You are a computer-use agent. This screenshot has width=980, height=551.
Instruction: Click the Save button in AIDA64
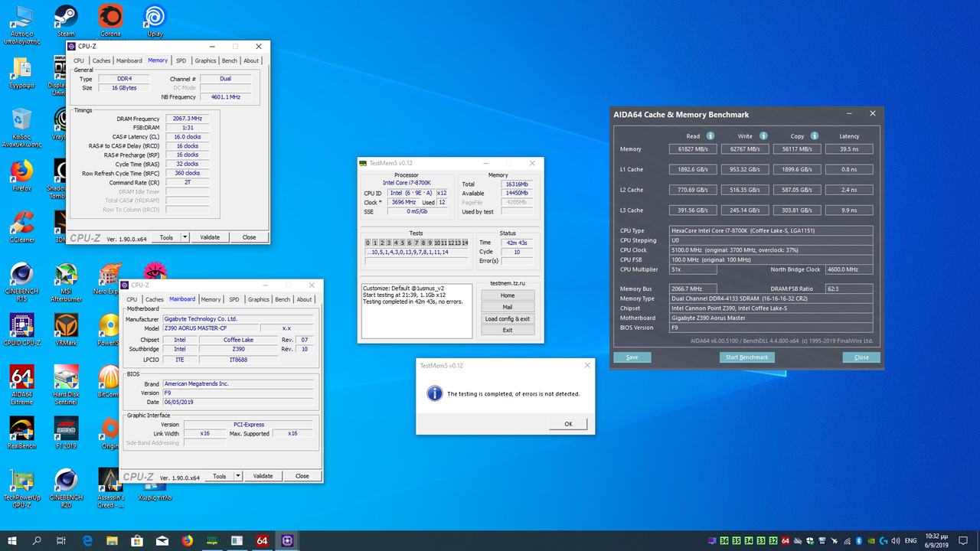pyautogui.click(x=632, y=357)
